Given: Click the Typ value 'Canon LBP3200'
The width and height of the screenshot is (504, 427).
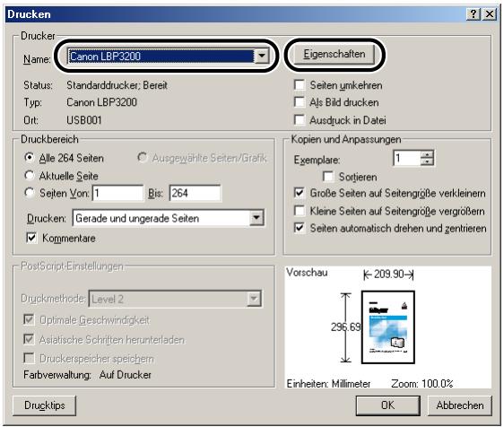Looking at the screenshot, I should pos(101,102).
